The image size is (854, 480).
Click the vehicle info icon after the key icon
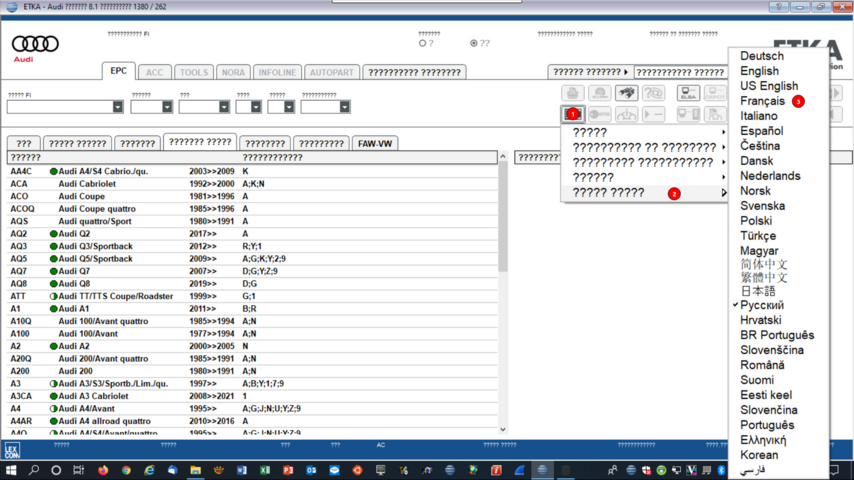pos(626,114)
